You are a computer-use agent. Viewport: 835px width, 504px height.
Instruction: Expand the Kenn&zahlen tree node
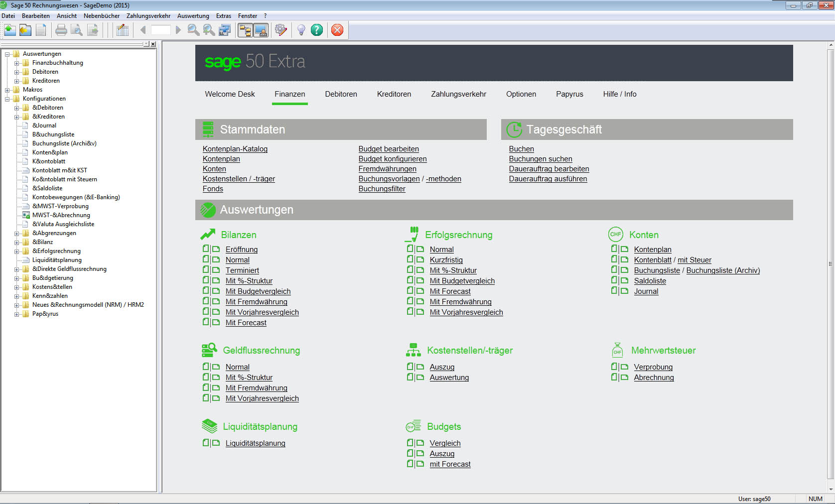[x=17, y=296]
